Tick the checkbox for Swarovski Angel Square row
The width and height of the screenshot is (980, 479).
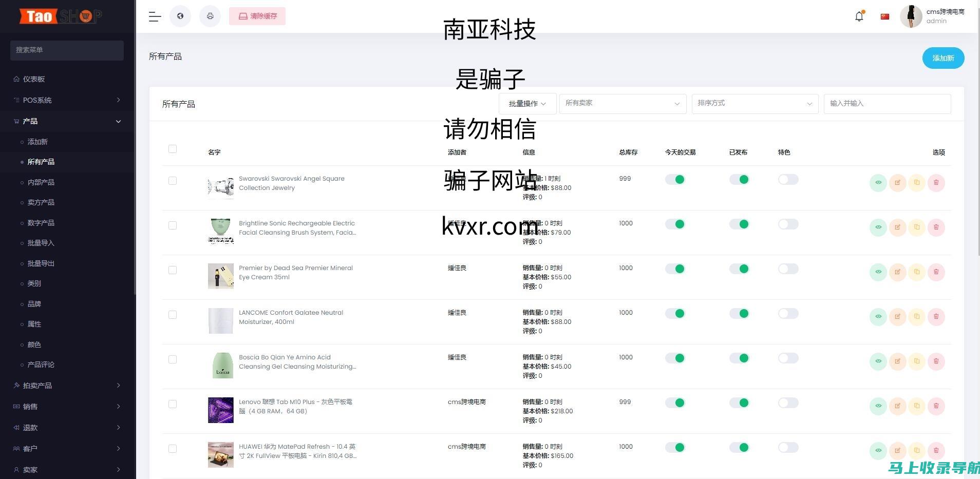click(173, 181)
